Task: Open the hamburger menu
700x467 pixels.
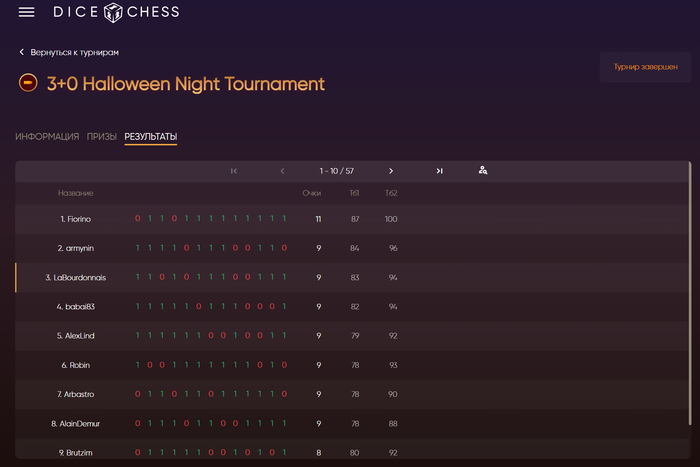Action: pyautogui.click(x=27, y=12)
